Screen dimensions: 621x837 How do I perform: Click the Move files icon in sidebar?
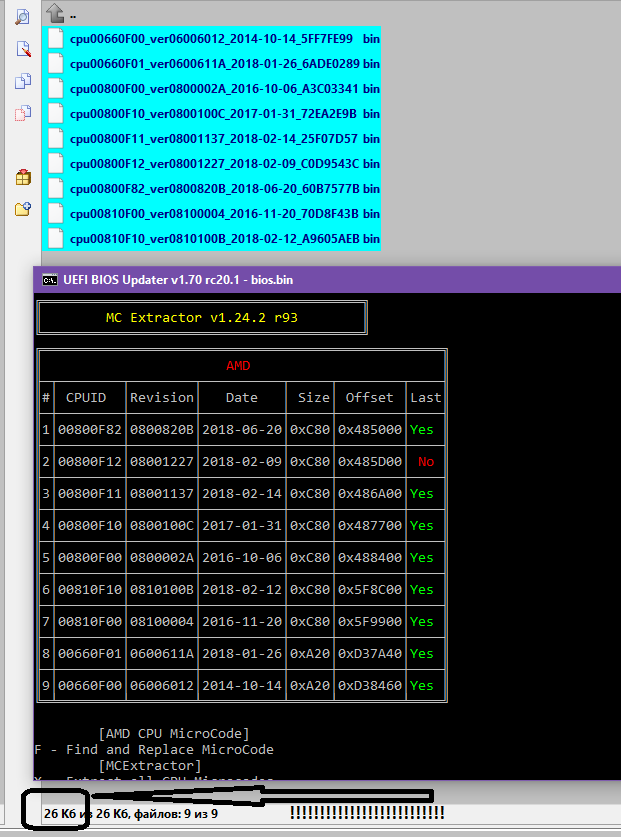[23, 113]
